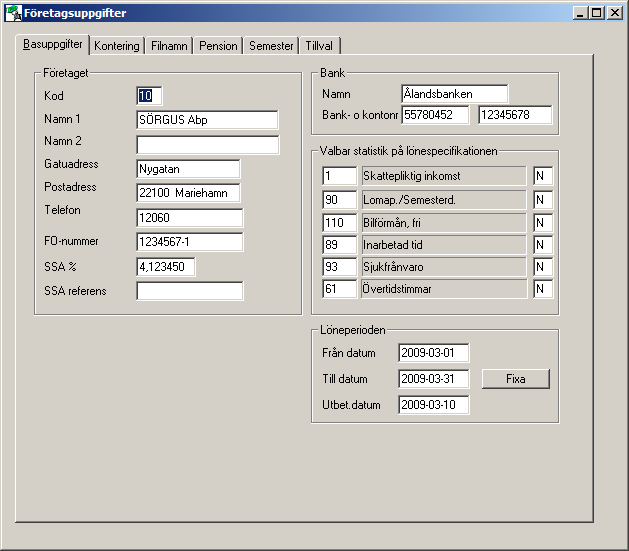This screenshot has height=551, width=629.
Task: Focus bank number field 55780452
Action: point(435,115)
